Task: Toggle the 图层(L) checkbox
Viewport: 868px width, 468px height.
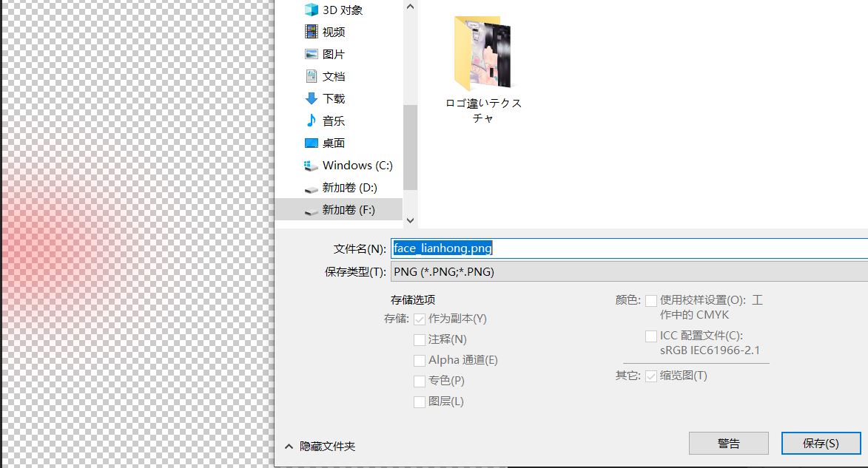Action: point(420,402)
